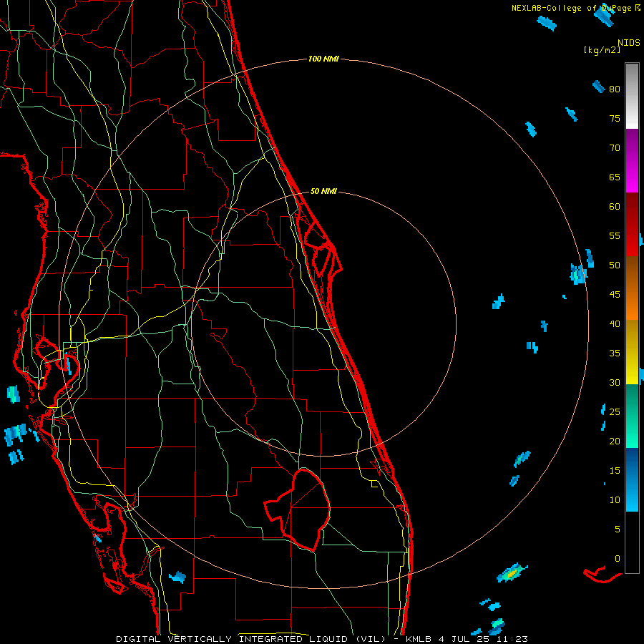Screen dimensions: 644x644
Task: Click the 10 value on the scale
Action: (x=615, y=500)
